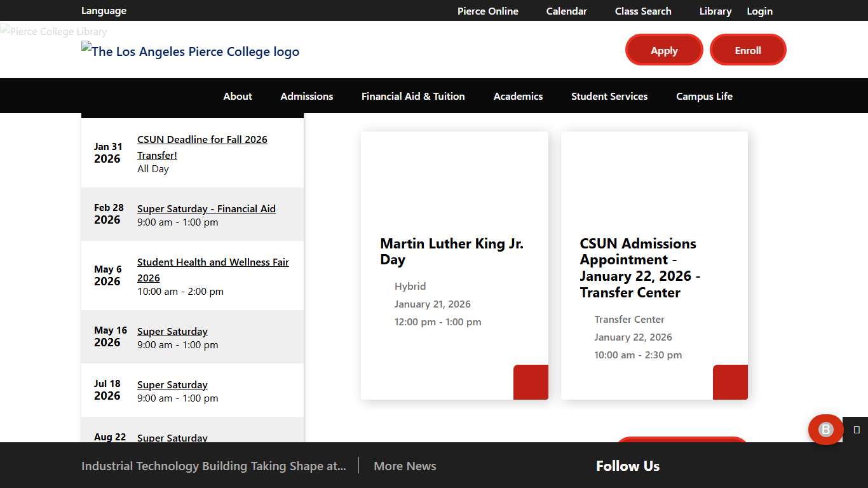Click More News in the footer
Screen dimensions: 868x488
pyautogui.click(x=405, y=466)
